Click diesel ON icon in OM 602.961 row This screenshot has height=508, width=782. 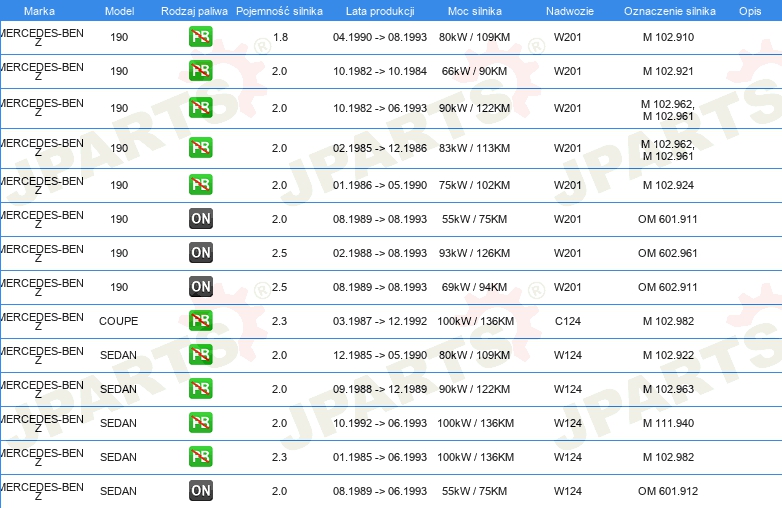[x=200, y=252]
